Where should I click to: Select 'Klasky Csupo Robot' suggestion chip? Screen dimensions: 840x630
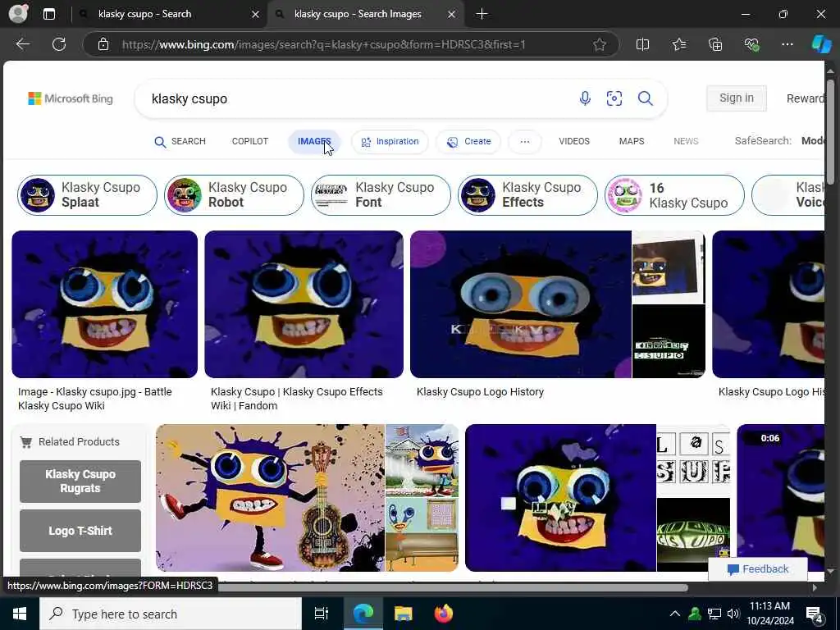click(x=234, y=195)
